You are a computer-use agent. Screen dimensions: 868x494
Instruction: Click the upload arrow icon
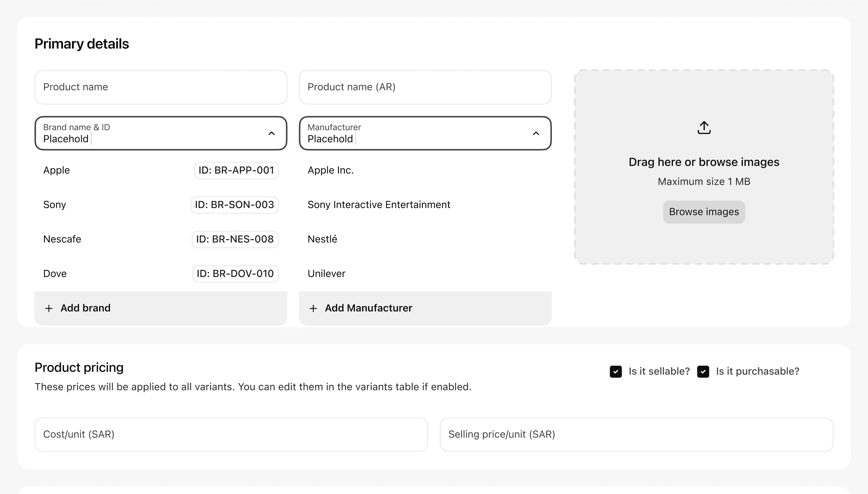(x=704, y=128)
